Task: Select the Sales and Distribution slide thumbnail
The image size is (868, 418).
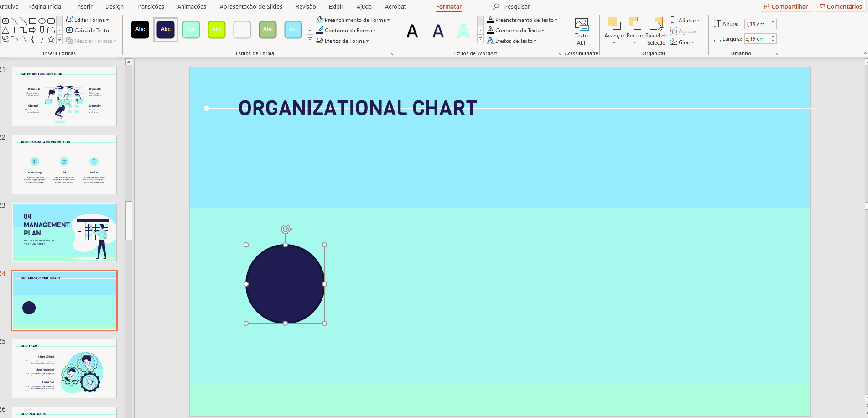Action: point(64,97)
